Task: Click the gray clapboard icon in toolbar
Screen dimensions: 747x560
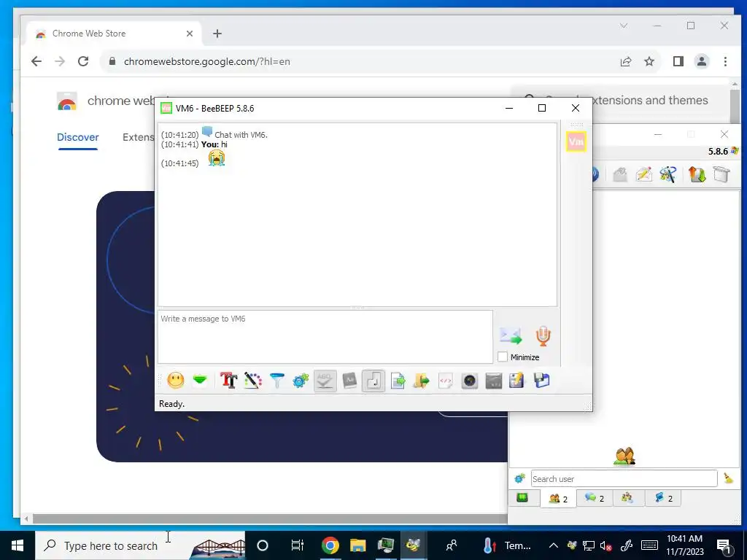Action: pyautogui.click(x=494, y=381)
